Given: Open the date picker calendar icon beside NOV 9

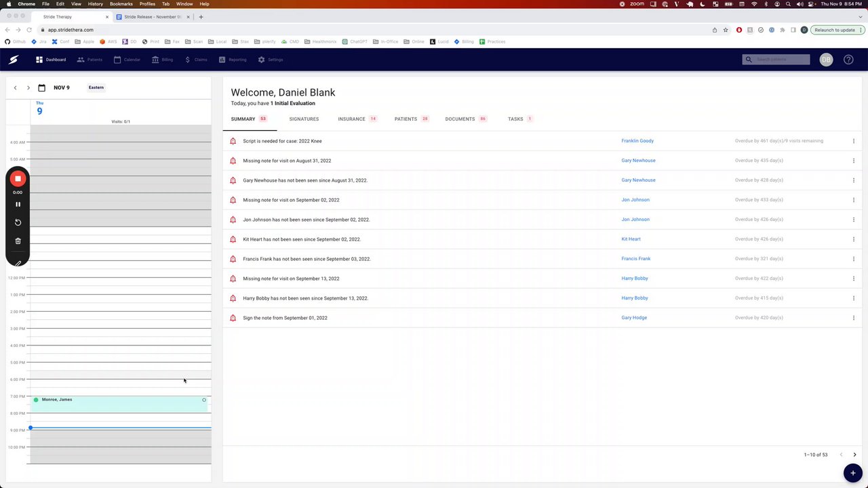Looking at the screenshot, I should tap(42, 87).
